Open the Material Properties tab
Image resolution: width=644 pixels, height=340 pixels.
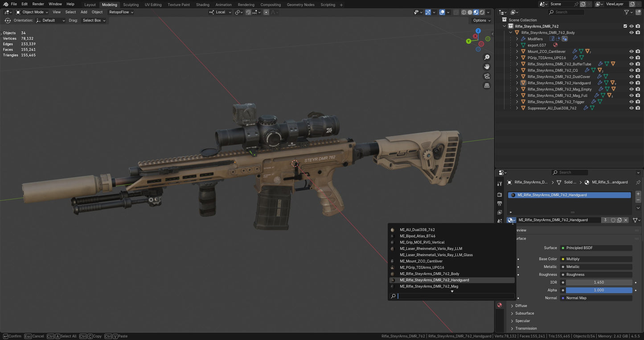coord(499,305)
